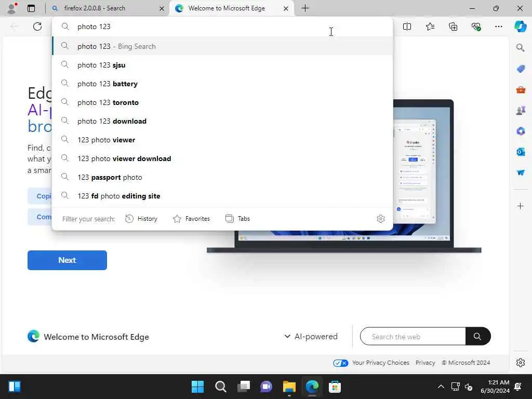Open the Collections toolbar icon
The height and width of the screenshot is (399, 532).
coord(453,26)
